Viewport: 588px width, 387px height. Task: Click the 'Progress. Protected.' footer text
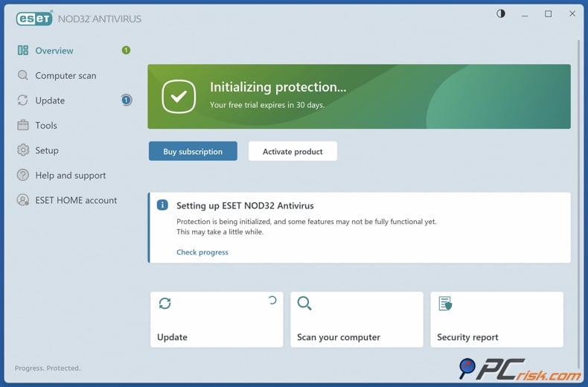pyautogui.click(x=48, y=368)
